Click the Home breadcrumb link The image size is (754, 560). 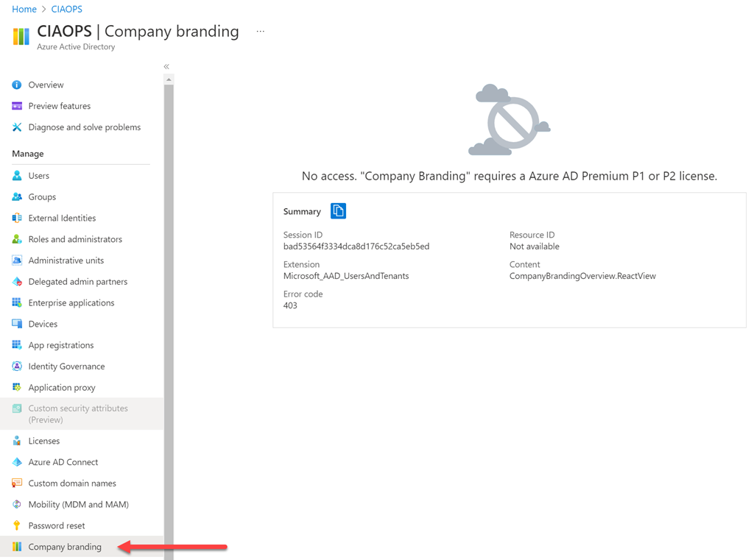click(24, 9)
